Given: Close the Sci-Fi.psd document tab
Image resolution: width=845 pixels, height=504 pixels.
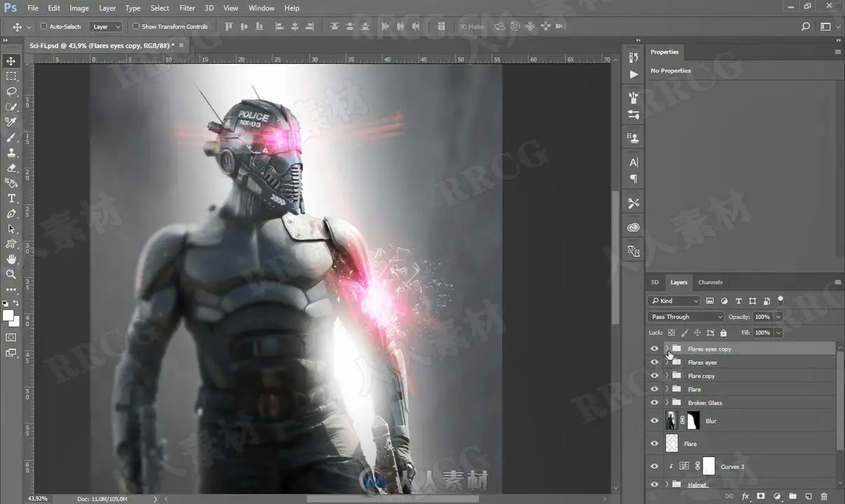Looking at the screenshot, I should pos(181,45).
